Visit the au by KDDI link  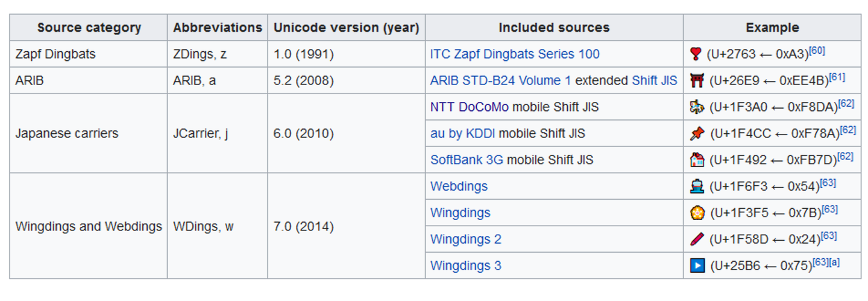pos(463,133)
